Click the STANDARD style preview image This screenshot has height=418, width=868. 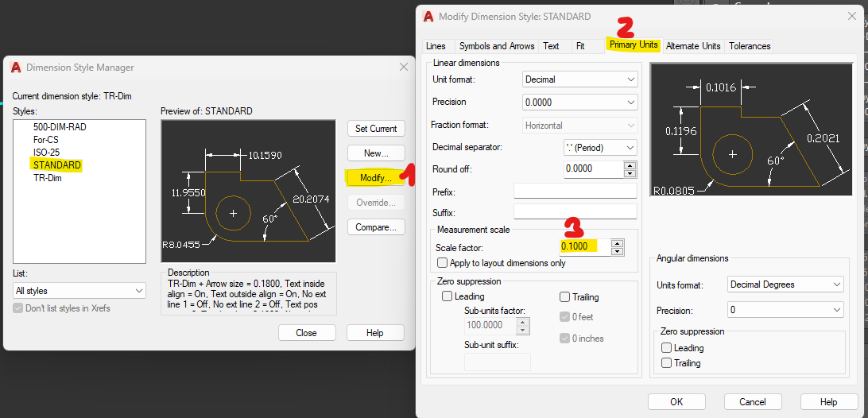tap(248, 191)
